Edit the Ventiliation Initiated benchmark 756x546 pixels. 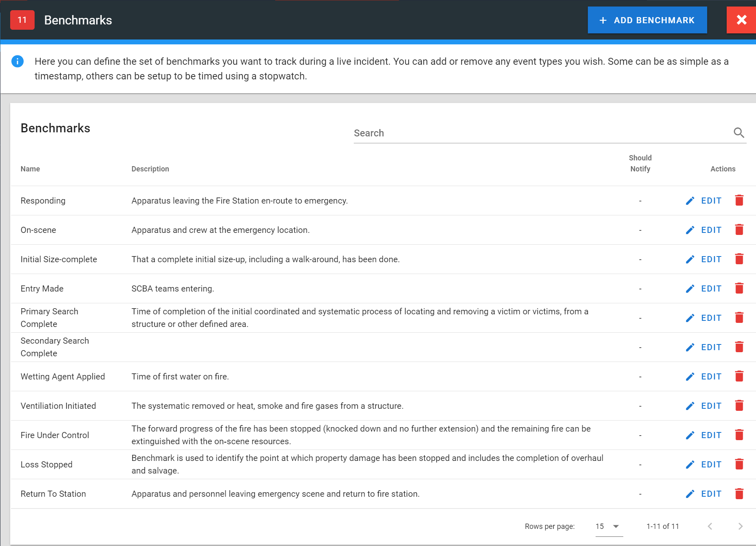(x=704, y=406)
